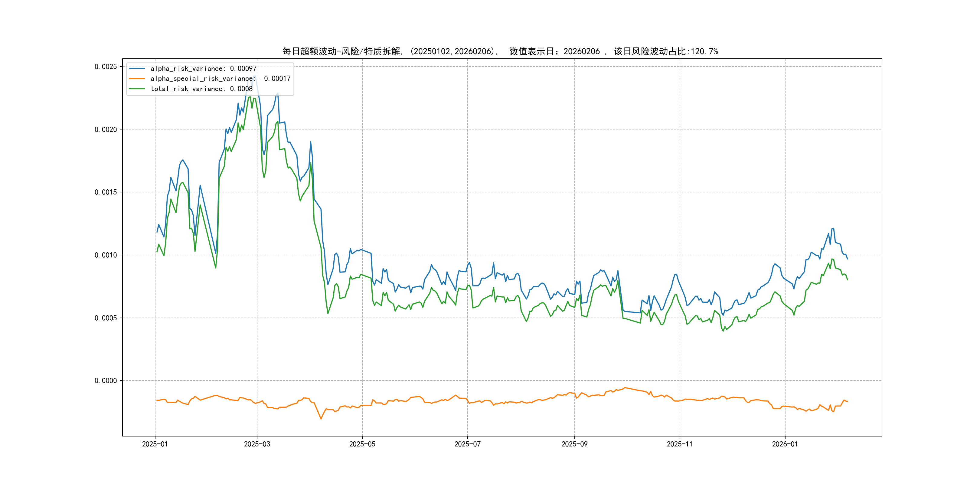
Task: Click the 0.0000 y-axis tick label
Action: click(106, 381)
